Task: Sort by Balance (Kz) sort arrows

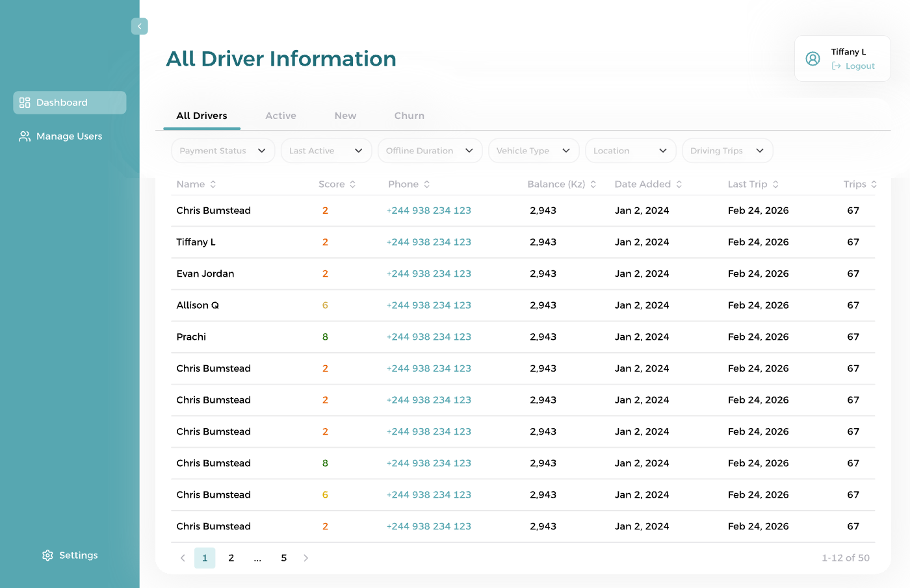Action: 593,185
